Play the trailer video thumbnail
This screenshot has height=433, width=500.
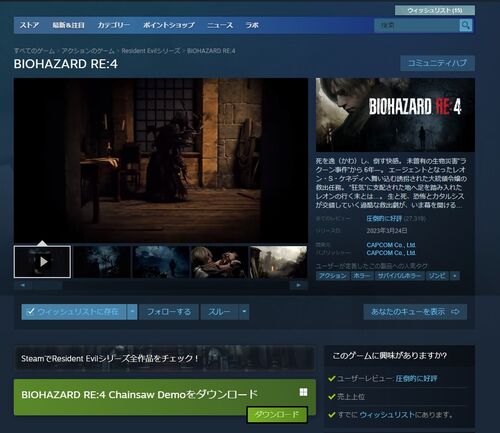[x=42, y=262]
